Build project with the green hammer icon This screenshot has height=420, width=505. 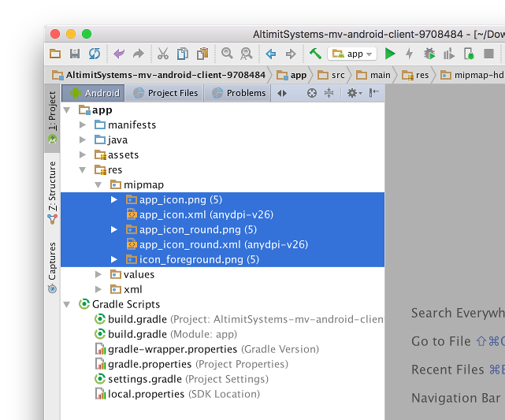coord(315,54)
